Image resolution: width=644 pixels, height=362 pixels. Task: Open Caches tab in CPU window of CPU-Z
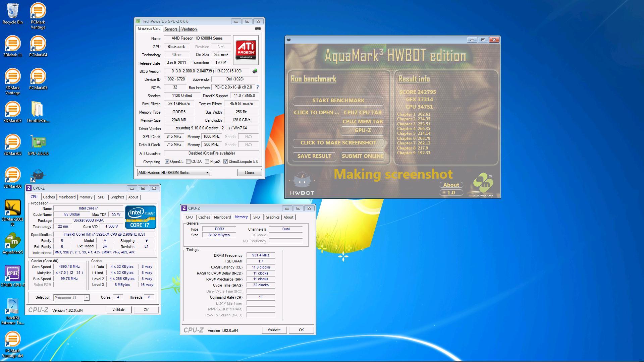click(49, 197)
